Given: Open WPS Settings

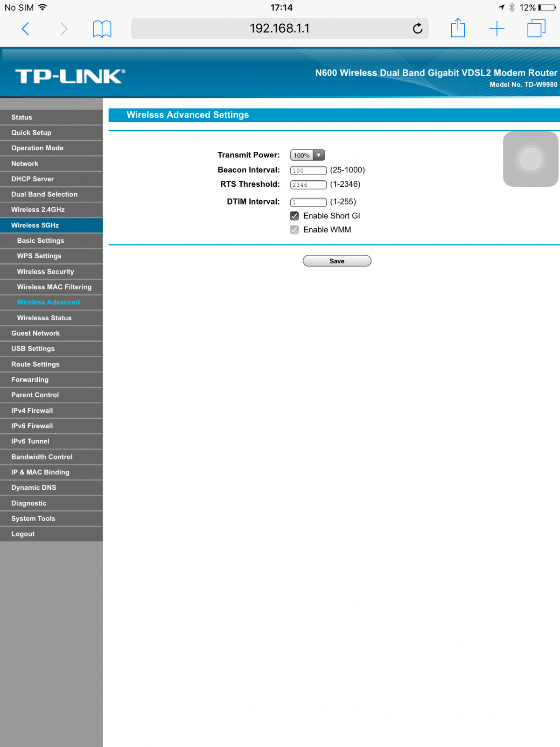Looking at the screenshot, I should 51,256.
